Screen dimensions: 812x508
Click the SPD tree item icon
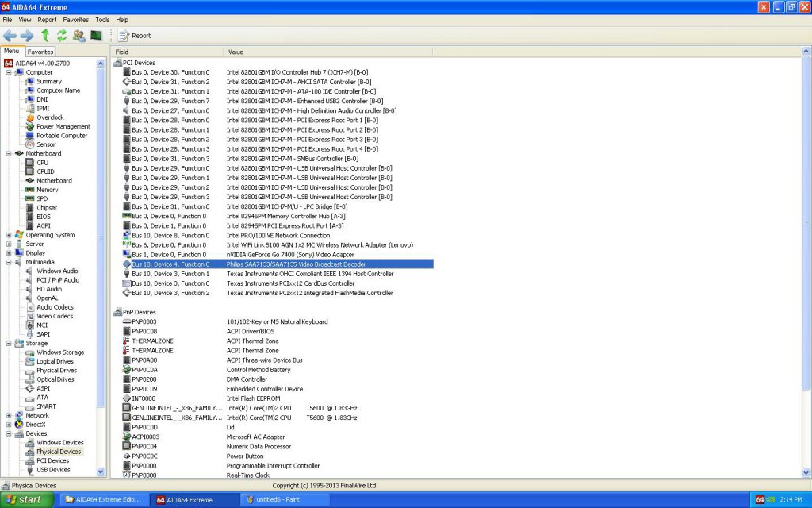[x=29, y=198]
